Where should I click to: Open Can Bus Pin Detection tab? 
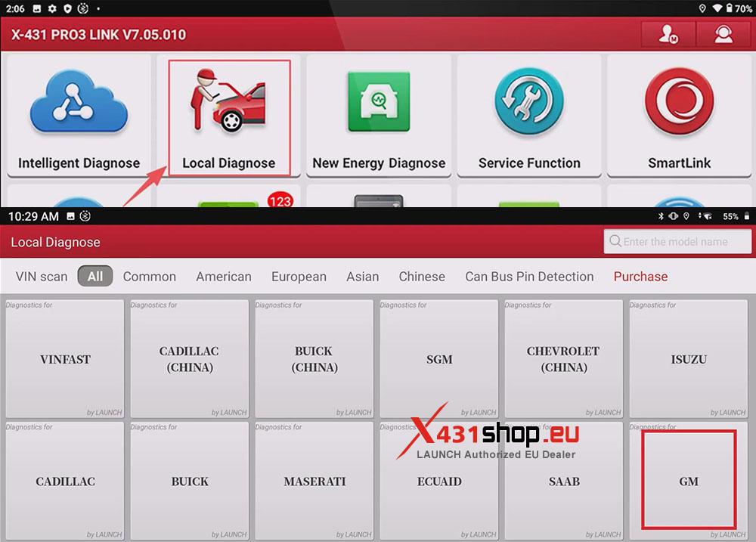tap(529, 277)
